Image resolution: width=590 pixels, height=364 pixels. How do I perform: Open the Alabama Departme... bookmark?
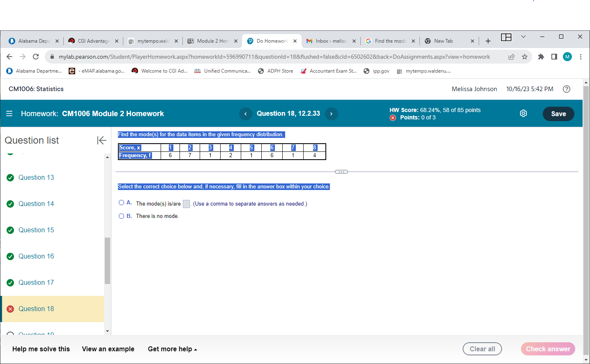click(34, 71)
